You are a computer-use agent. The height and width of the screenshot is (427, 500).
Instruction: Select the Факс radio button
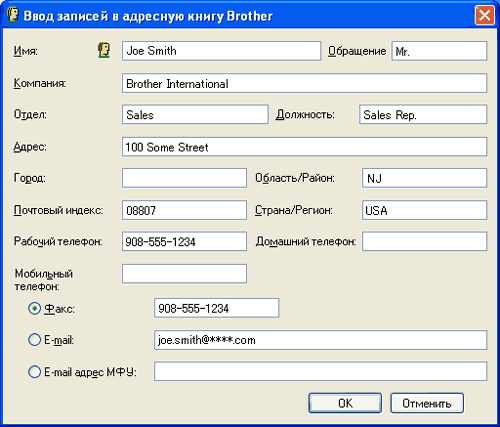coord(34,309)
